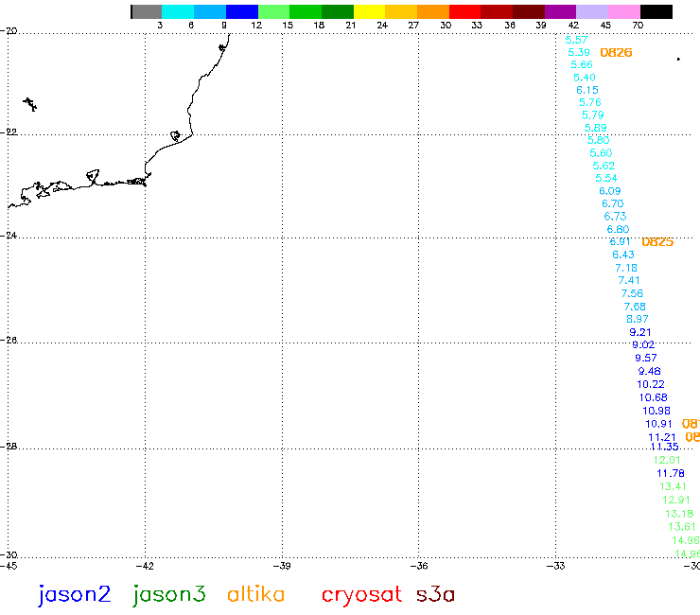This screenshot has height=615, width=700.
Task: Click the 7.18 data value
Action: coord(626,268)
